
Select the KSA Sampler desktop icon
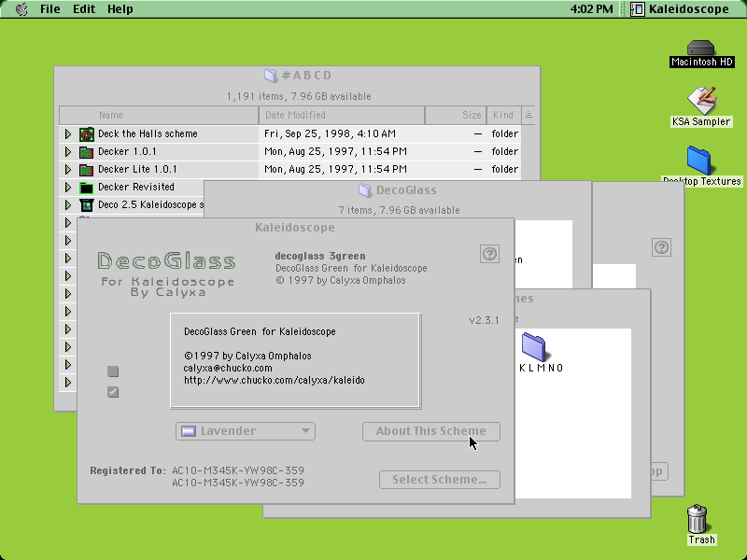coord(701,100)
